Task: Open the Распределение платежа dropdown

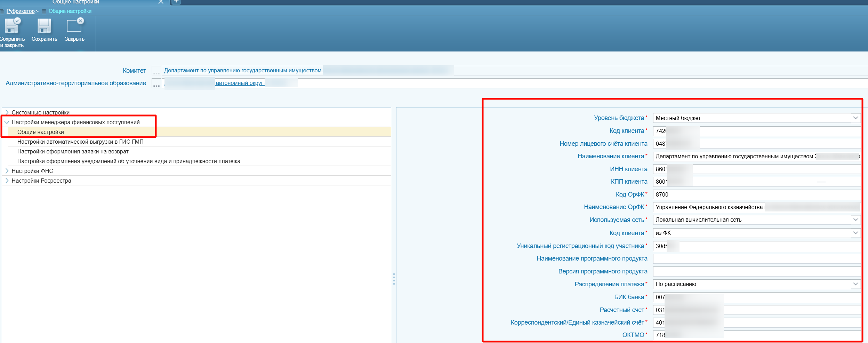Action: 855,284
